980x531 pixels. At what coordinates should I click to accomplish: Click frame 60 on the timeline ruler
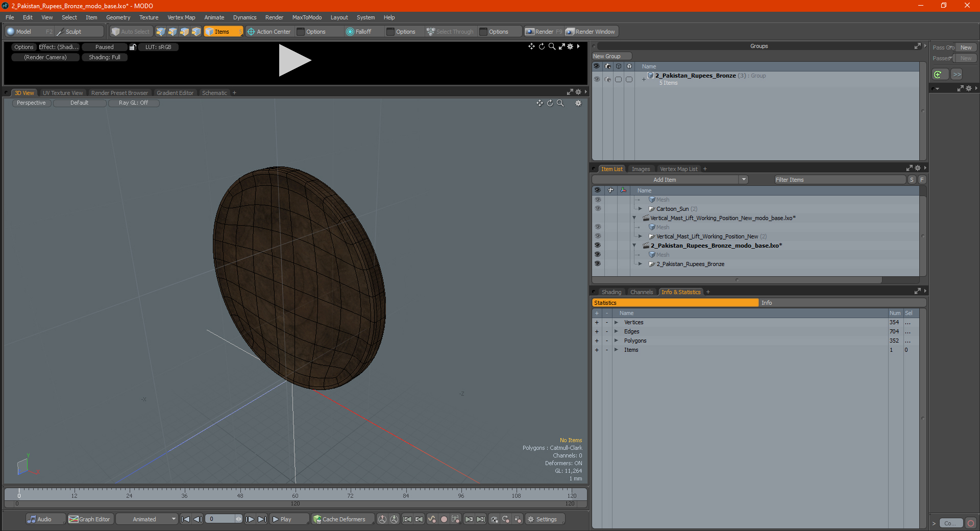tap(295, 495)
